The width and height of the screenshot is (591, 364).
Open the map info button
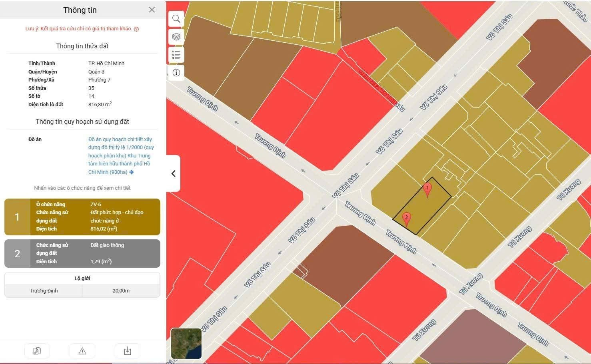[176, 73]
